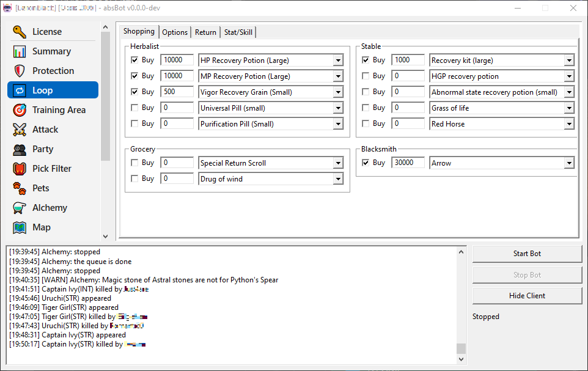Click the "Stopped" status text
This screenshot has height=371, width=588.
click(486, 317)
